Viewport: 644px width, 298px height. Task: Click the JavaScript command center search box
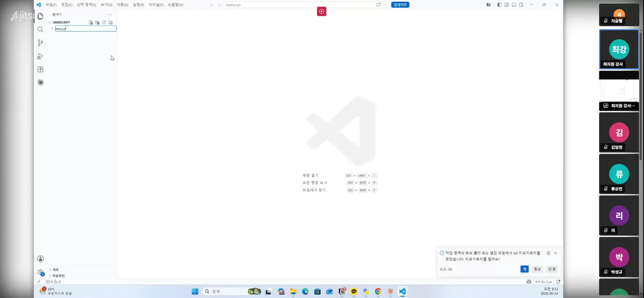pyautogui.click(x=299, y=5)
